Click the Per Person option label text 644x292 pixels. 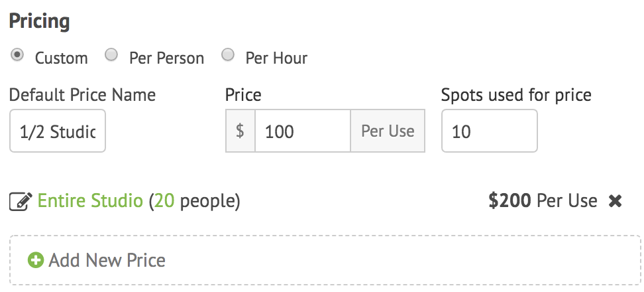[166, 58]
